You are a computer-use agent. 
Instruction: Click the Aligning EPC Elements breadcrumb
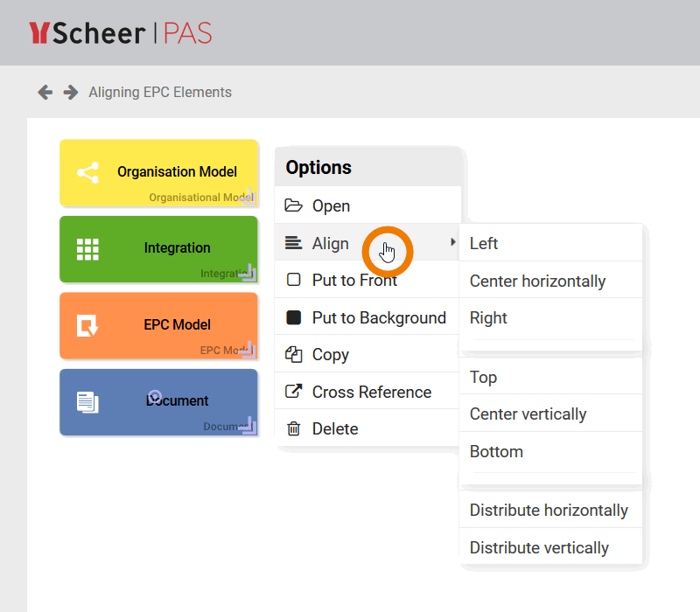(160, 92)
